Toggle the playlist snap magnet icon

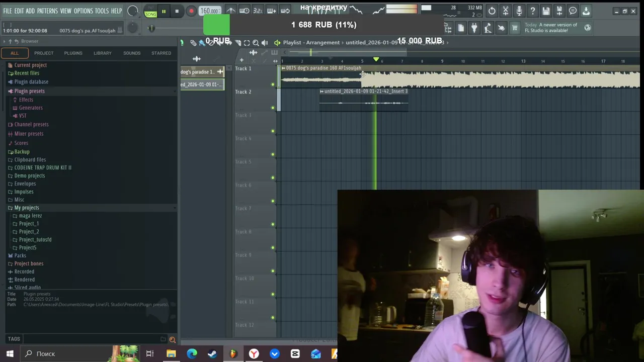pos(182,43)
